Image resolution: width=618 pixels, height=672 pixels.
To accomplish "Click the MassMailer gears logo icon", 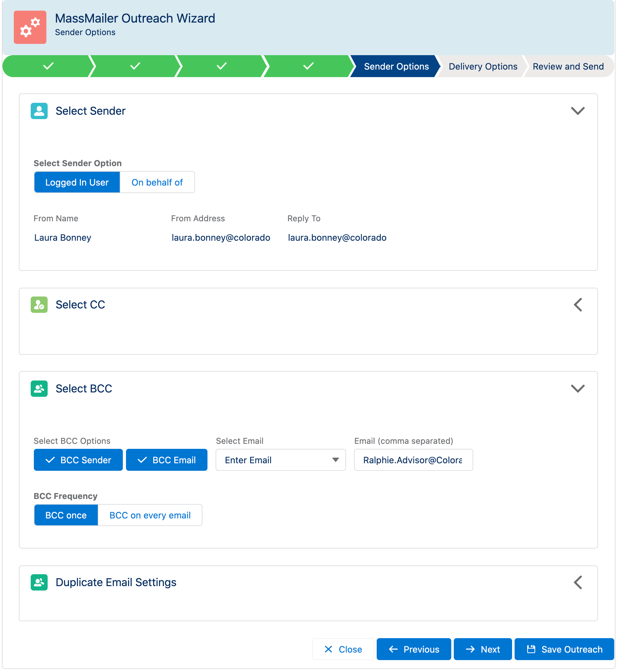I will point(30,27).
